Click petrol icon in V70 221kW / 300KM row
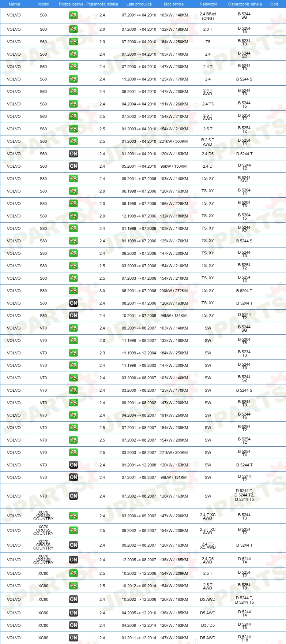The height and width of the screenshot is (644, 286). tap(74, 453)
